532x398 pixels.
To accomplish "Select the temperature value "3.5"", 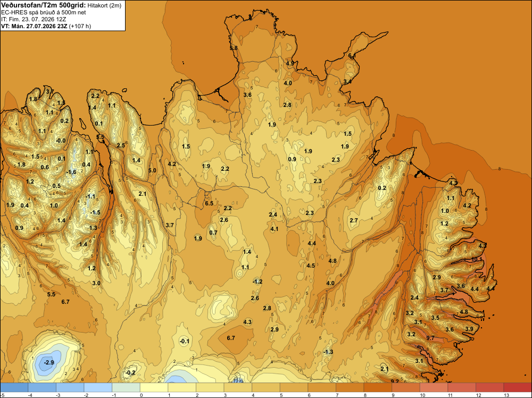I will coord(435,318).
